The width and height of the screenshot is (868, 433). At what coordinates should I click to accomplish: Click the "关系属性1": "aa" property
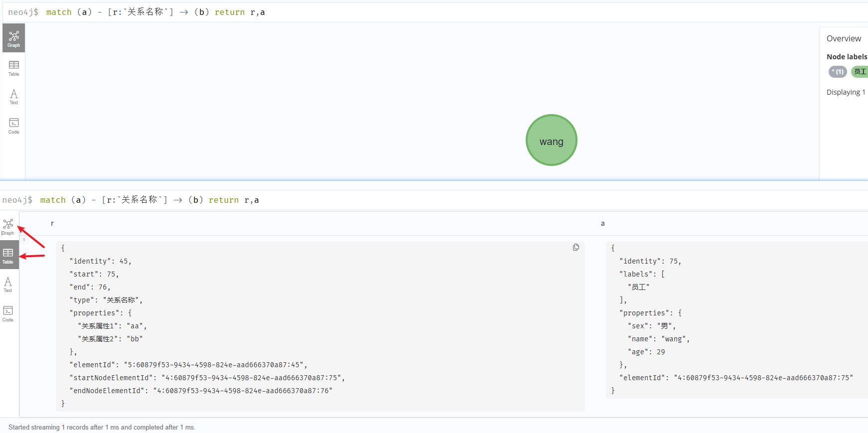(x=112, y=326)
